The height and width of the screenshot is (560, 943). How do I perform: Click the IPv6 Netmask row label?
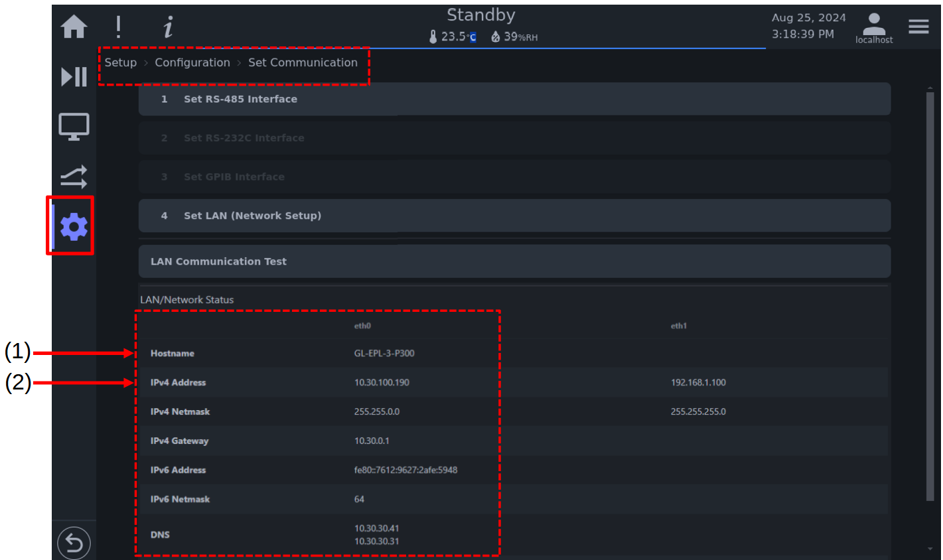[x=180, y=500]
